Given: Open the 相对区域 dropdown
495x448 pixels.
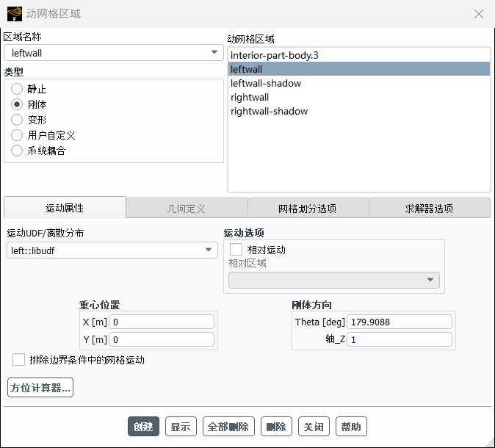Looking at the screenshot, I should [334, 280].
